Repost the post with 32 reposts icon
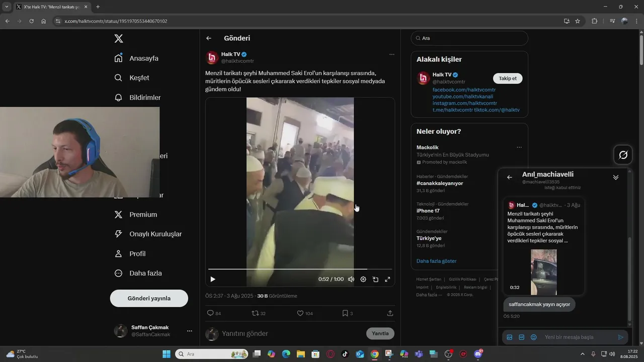Screen dimensions: 644x362 [x=259, y=313]
